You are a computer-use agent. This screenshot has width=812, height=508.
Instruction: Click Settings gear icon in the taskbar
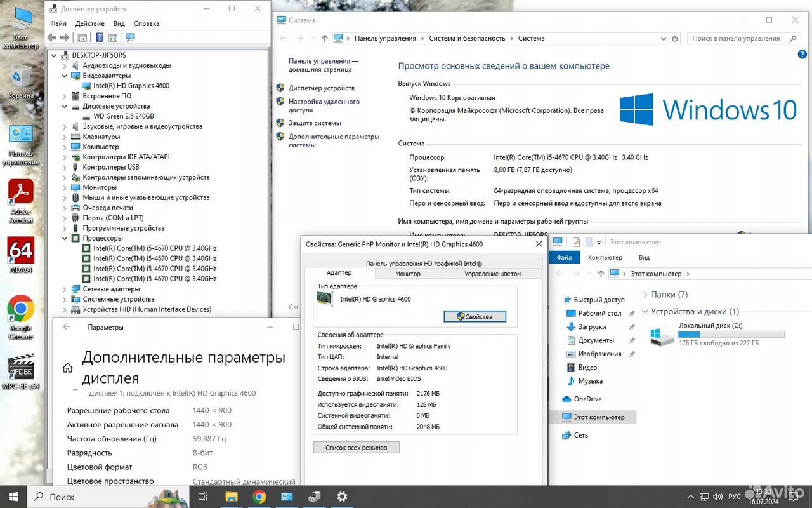point(342,497)
